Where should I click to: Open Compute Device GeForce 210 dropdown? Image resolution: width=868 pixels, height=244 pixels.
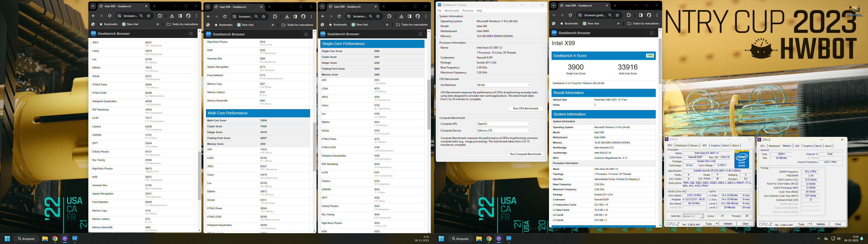[504, 130]
